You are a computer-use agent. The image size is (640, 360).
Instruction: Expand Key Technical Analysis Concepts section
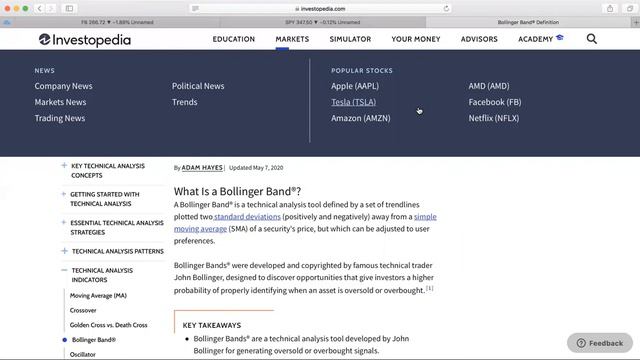pyautogui.click(x=64, y=165)
